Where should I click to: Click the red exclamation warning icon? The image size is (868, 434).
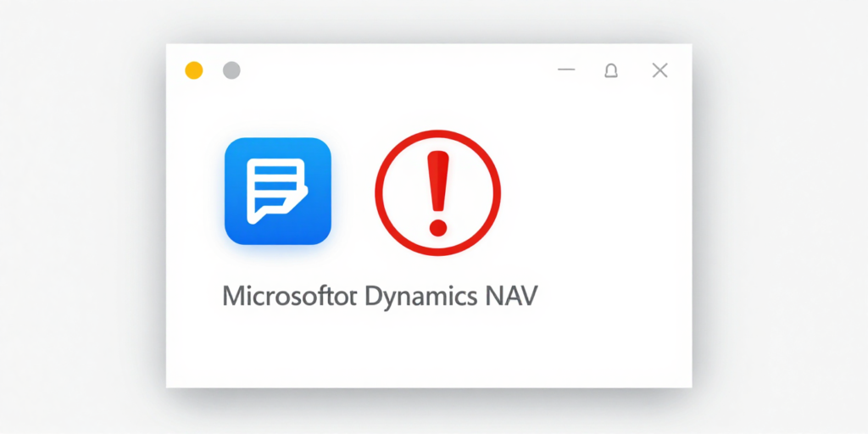438,192
